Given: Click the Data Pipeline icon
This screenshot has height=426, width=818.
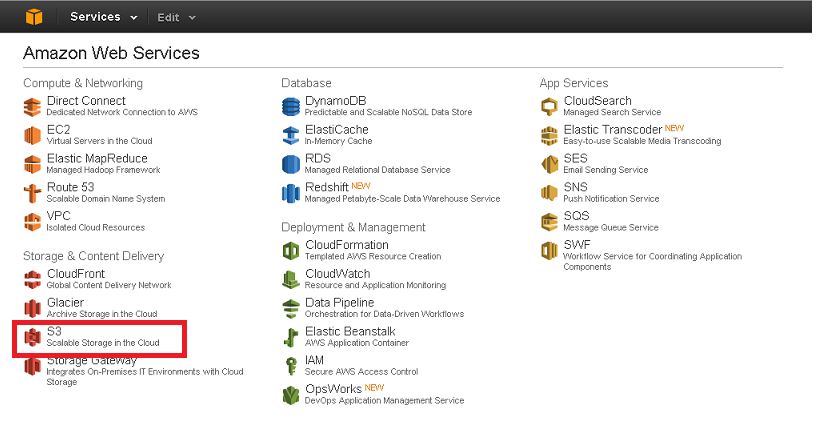Looking at the screenshot, I should (x=291, y=308).
